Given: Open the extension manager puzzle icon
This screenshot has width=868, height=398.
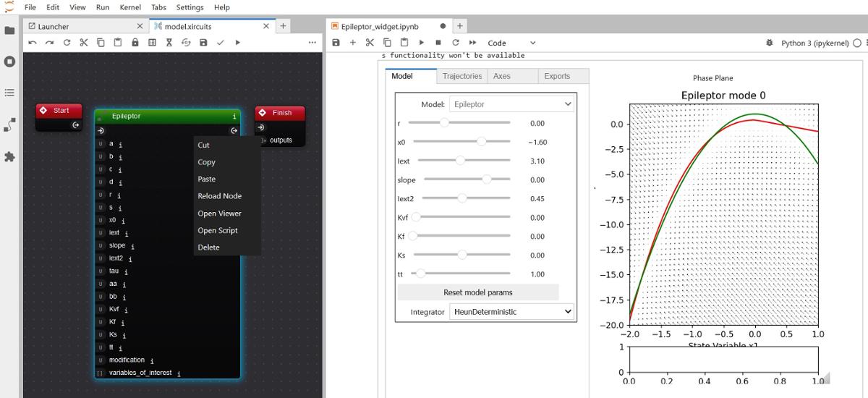Looking at the screenshot, I should point(9,156).
